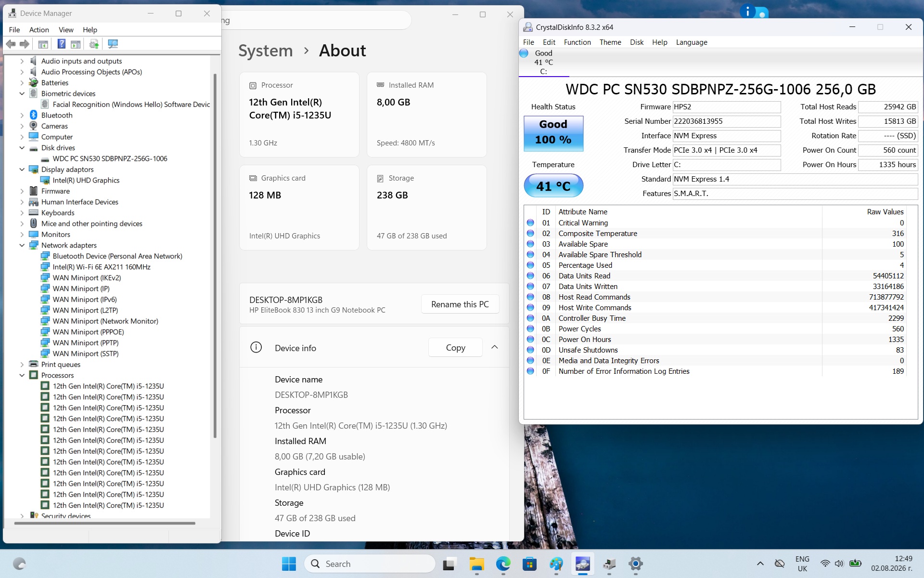Click show/hide console tree toolbar icon
Screen dimensions: 924x578
43,44
